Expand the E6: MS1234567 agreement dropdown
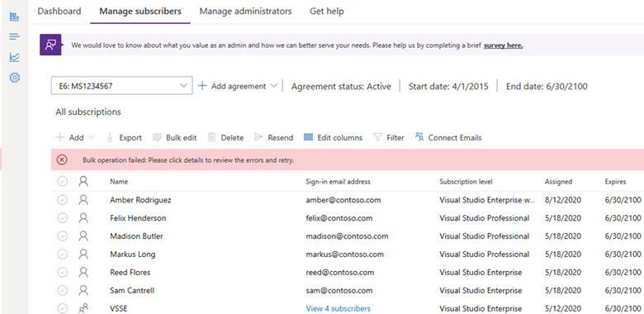Image resolution: width=644 pixels, height=314 pixels. (x=122, y=86)
